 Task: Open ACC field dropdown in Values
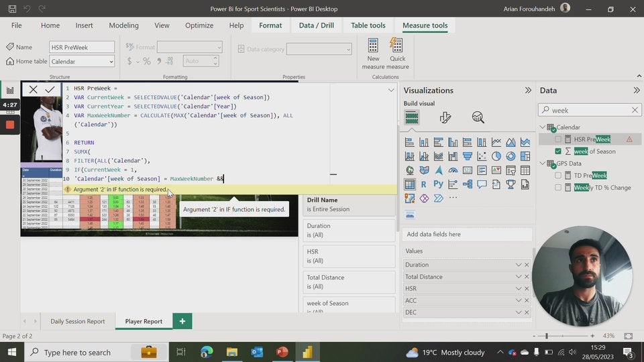[x=519, y=301]
